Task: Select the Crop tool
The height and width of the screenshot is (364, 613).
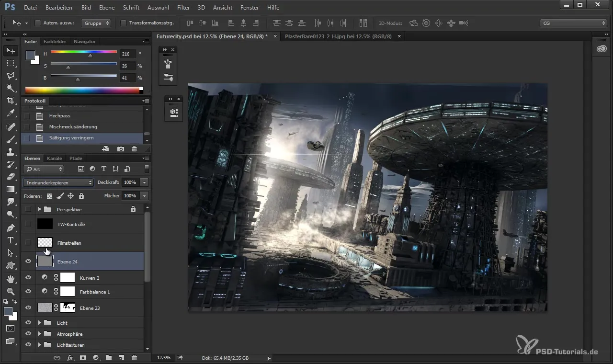Action: [10, 101]
